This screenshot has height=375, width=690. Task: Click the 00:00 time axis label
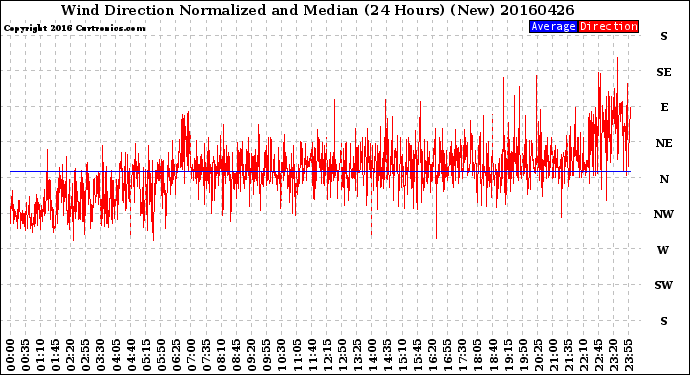tap(11, 355)
